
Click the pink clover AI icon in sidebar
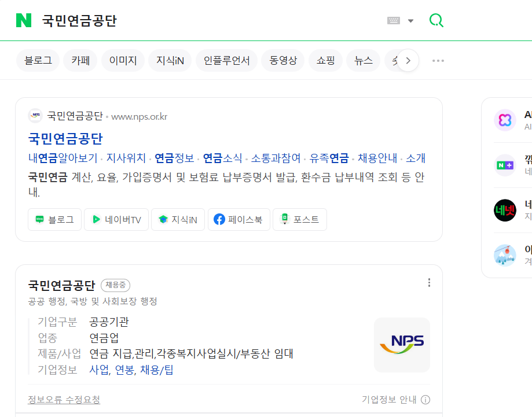(x=505, y=120)
